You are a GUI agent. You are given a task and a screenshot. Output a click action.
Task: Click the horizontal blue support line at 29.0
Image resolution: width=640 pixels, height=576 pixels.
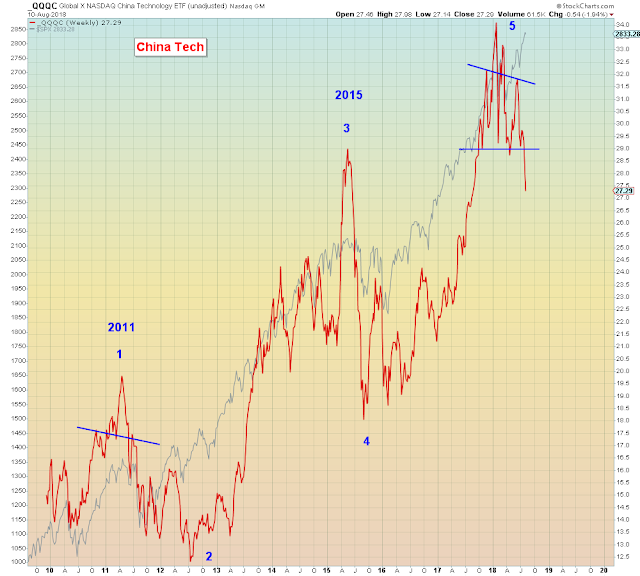point(499,149)
